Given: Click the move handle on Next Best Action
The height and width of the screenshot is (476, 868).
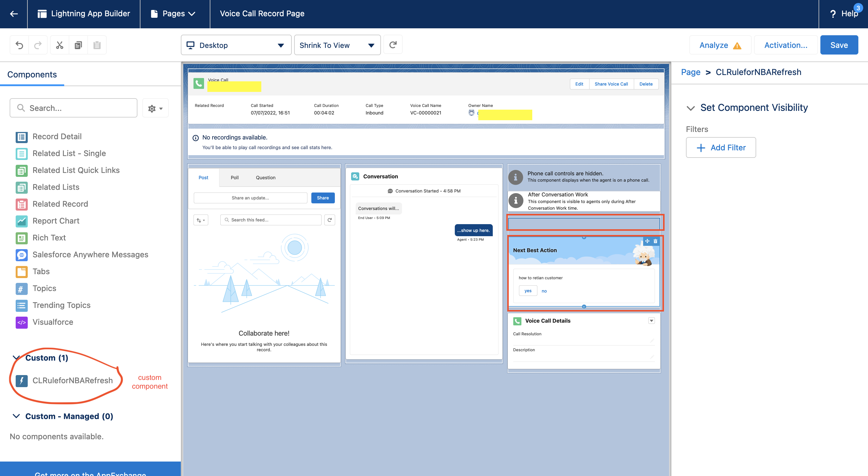Looking at the screenshot, I should click(647, 241).
